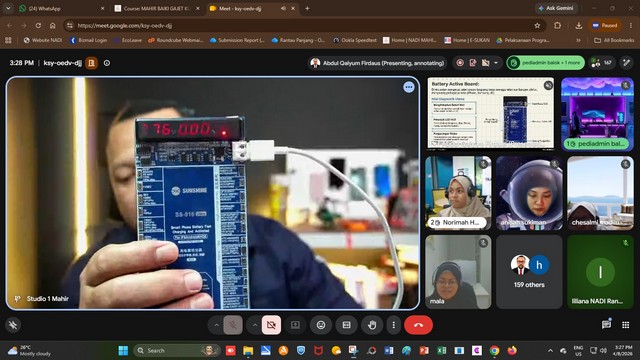Reload the page
This screenshot has width=640, height=360.
tap(38, 25)
